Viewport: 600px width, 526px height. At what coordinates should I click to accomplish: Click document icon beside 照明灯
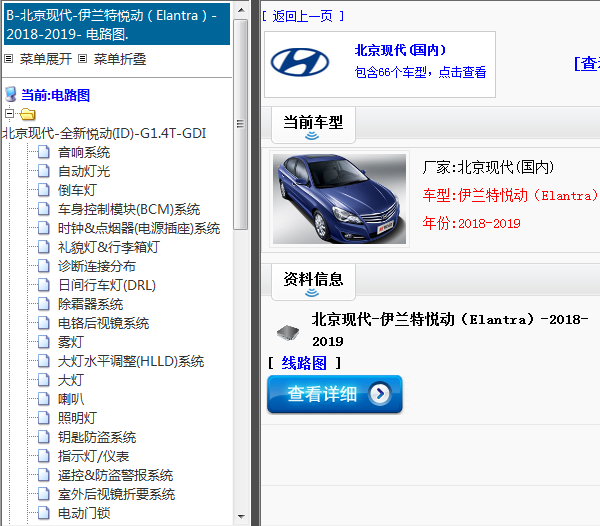(x=44, y=418)
